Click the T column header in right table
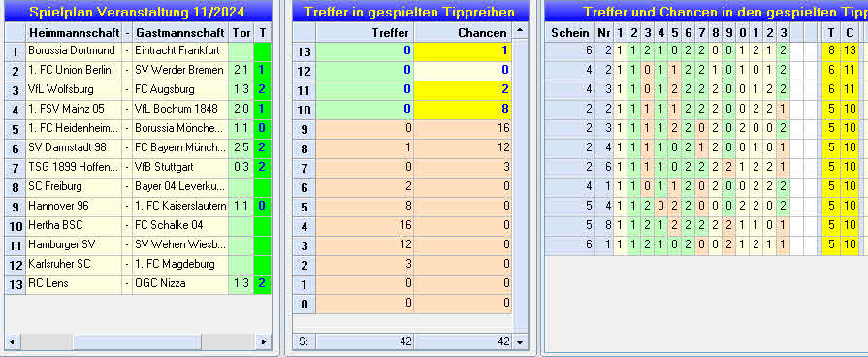The width and height of the screenshot is (868, 357). coord(831,32)
